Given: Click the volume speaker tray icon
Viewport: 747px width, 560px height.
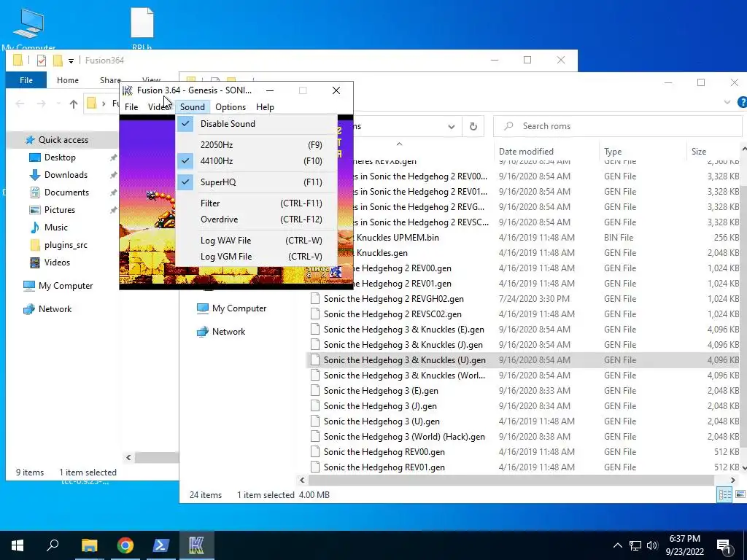Looking at the screenshot, I should point(652,545).
